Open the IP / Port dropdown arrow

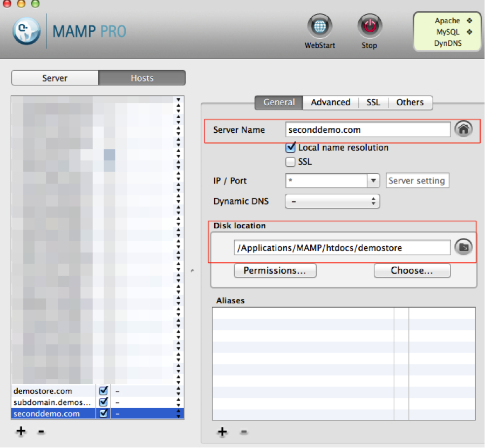point(373,180)
